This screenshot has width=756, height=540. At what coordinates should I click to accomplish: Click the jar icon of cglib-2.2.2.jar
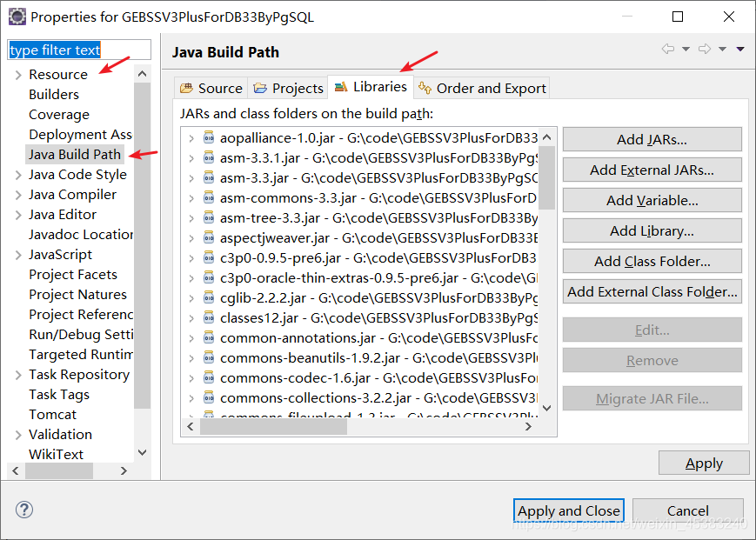pyautogui.click(x=209, y=297)
